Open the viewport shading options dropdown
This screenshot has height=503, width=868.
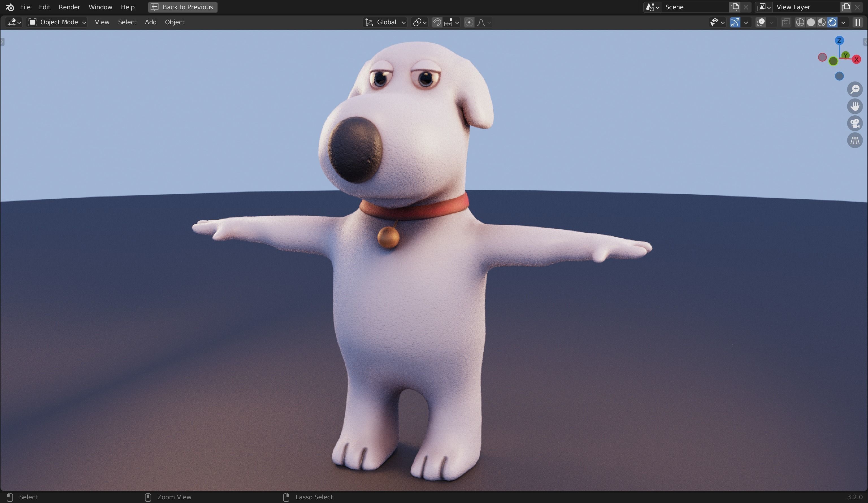[843, 22]
